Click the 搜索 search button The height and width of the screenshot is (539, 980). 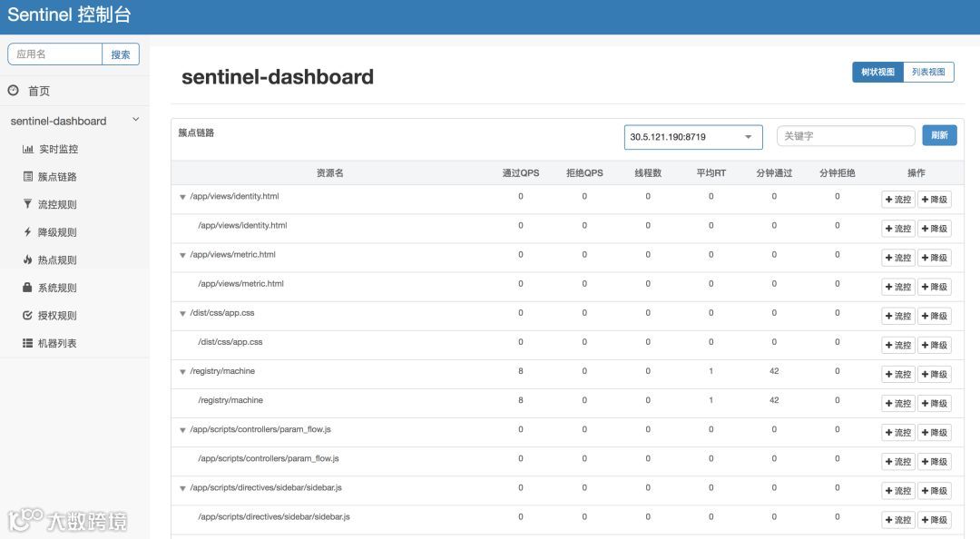point(121,54)
